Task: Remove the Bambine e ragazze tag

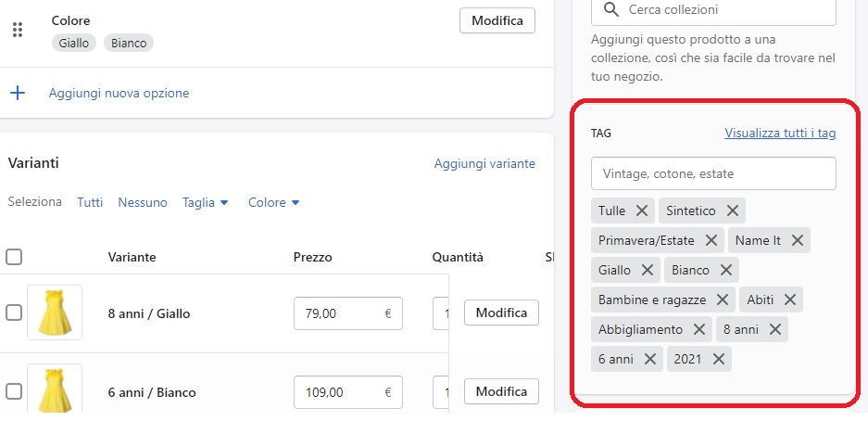Action: click(722, 300)
